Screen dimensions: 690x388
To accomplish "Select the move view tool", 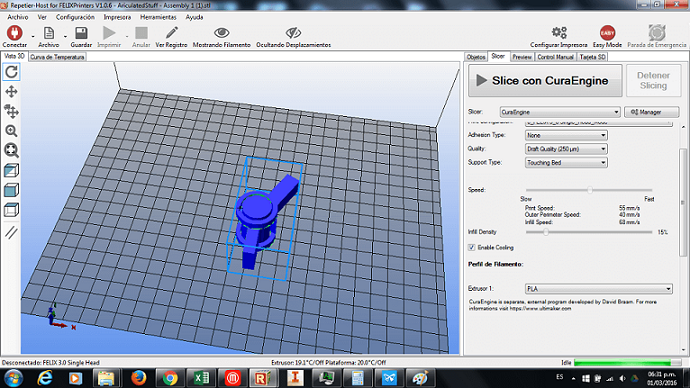I will coord(11,92).
